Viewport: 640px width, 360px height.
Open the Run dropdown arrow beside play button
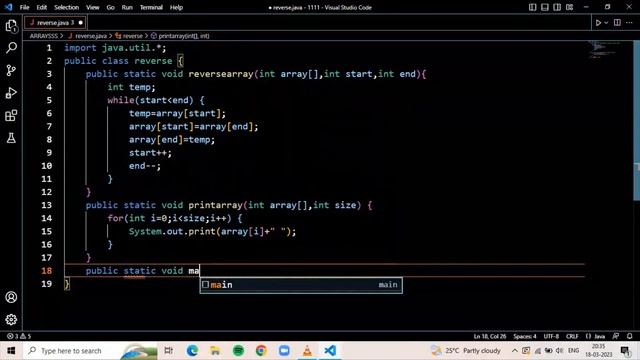pyautogui.click(x=606, y=23)
